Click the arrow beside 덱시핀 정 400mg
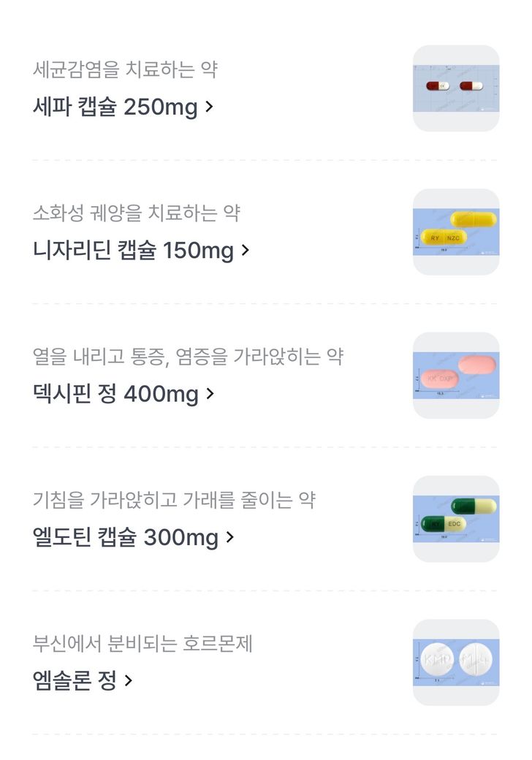The height and width of the screenshot is (760, 532). [210, 395]
